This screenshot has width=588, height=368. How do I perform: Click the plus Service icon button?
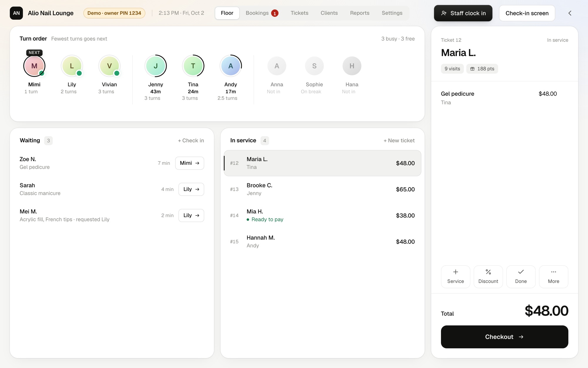(455, 277)
